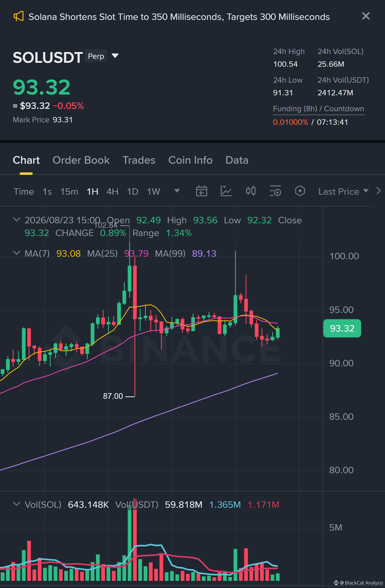Tap the 24h Low 91.31 value

283,93
